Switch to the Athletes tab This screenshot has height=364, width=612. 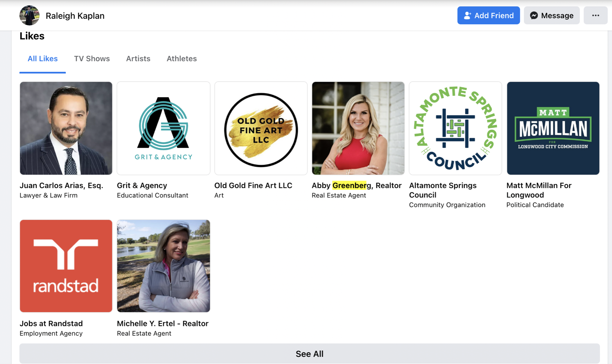click(x=182, y=59)
